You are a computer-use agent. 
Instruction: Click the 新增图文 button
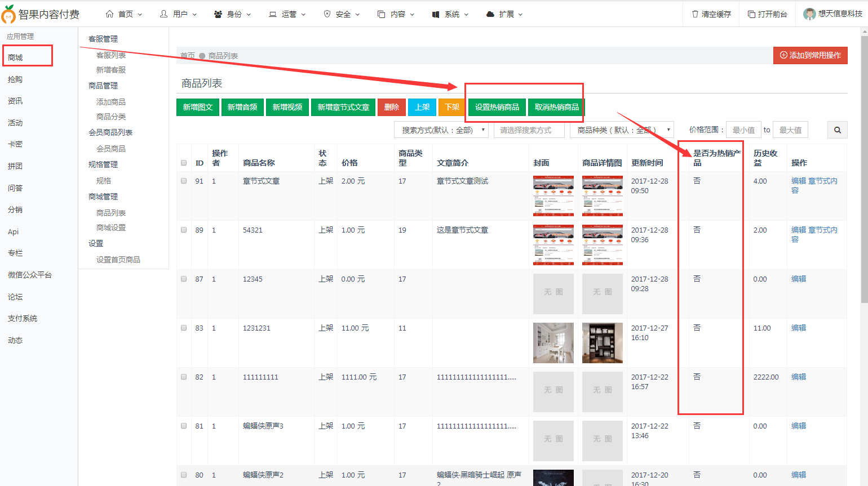(x=198, y=107)
